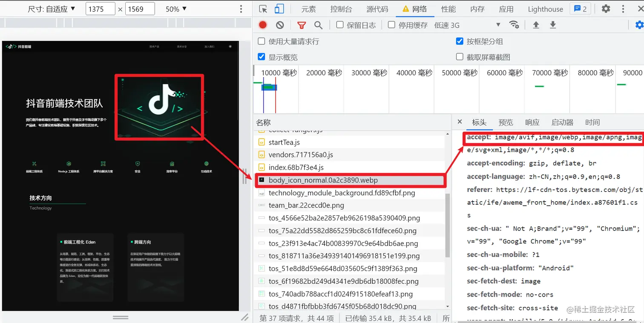Open the network conditions Wi-Fi icon

pos(514,25)
